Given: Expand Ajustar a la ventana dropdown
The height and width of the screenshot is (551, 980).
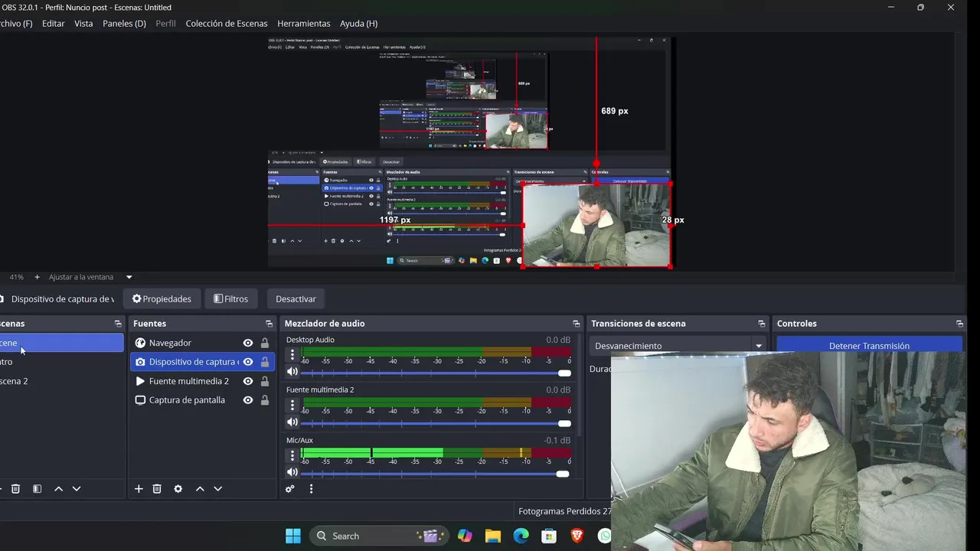Looking at the screenshot, I should (129, 277).
